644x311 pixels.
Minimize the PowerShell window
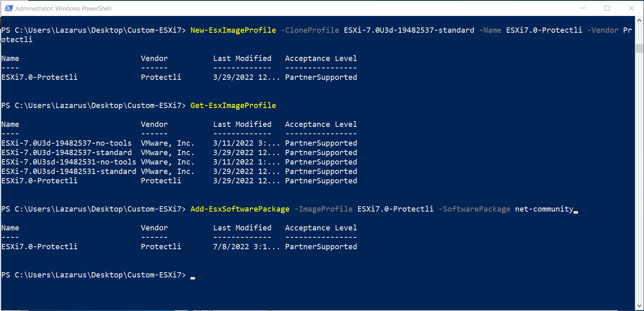click(583, 8)
